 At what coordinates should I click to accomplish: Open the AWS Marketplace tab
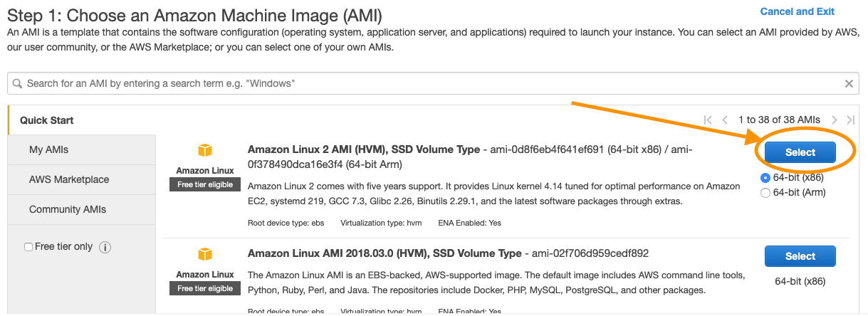(x=81, y=180)
